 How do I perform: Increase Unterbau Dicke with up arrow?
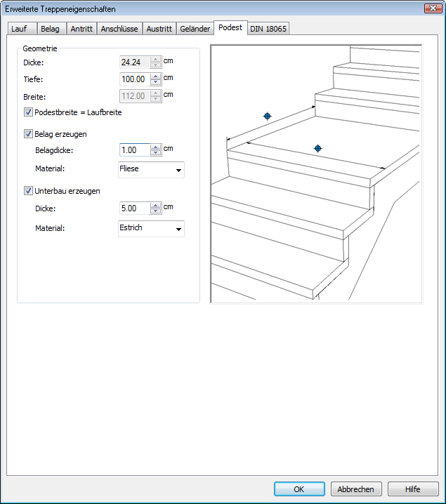(x=156, y=205)
